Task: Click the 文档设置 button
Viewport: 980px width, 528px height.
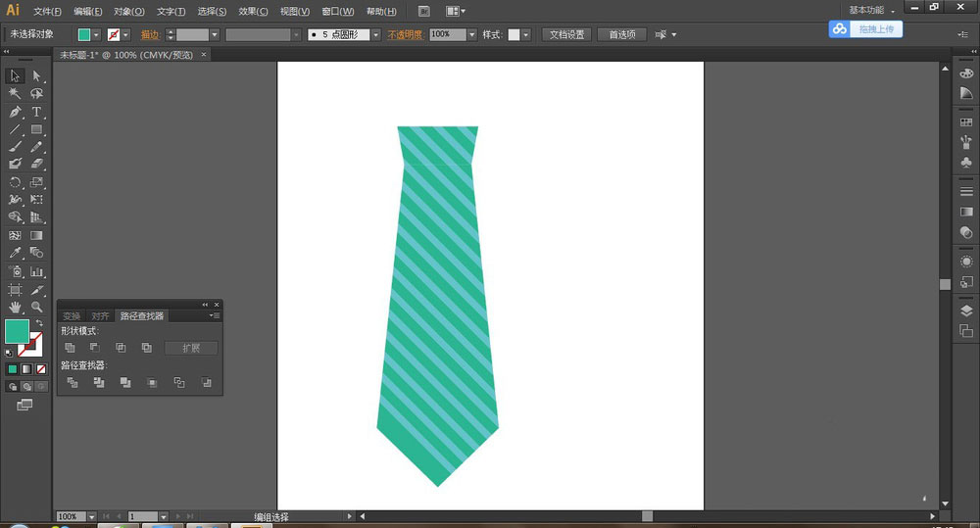Action: click(x=566, y=34)
